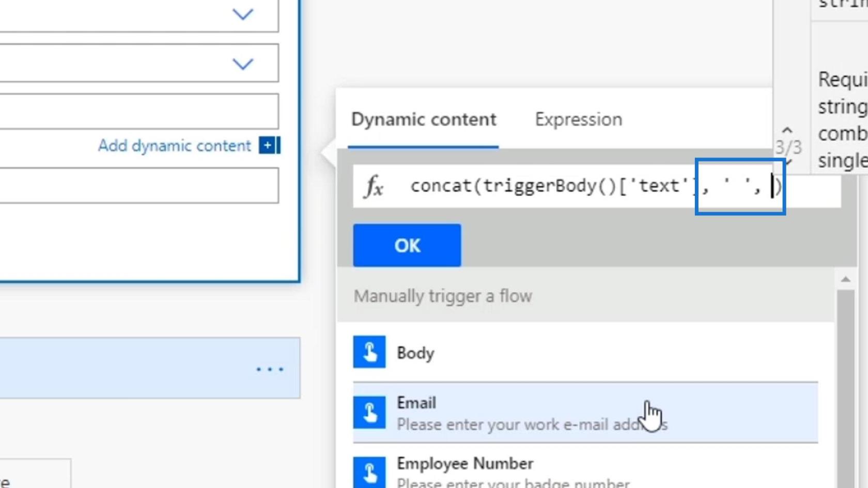Expand the second dropdown chevron
The width and height of the screenshot is (868, 488).
[x=243, y=64]
